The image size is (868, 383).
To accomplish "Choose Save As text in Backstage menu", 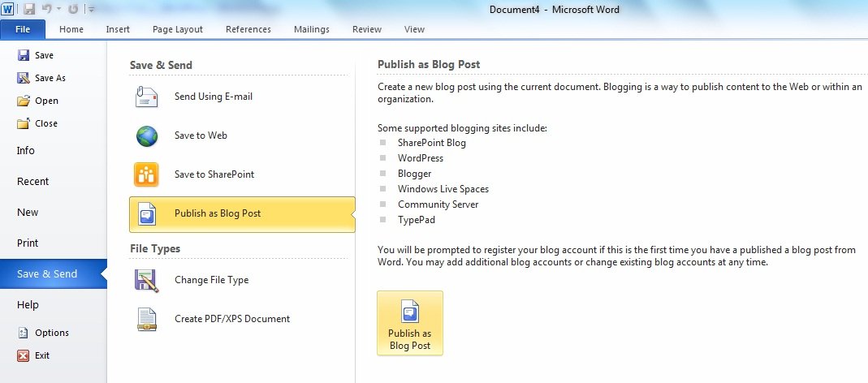I will point(50,78).
